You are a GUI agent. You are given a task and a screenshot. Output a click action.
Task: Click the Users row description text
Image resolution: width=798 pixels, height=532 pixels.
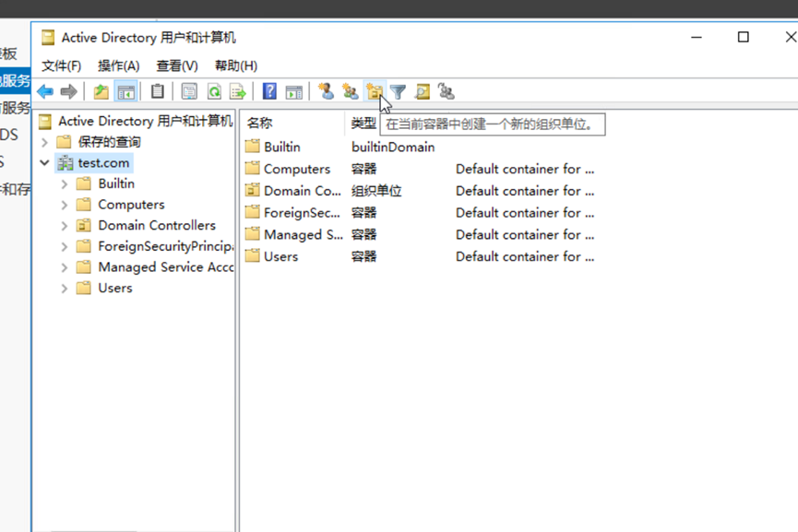[525, 256]
